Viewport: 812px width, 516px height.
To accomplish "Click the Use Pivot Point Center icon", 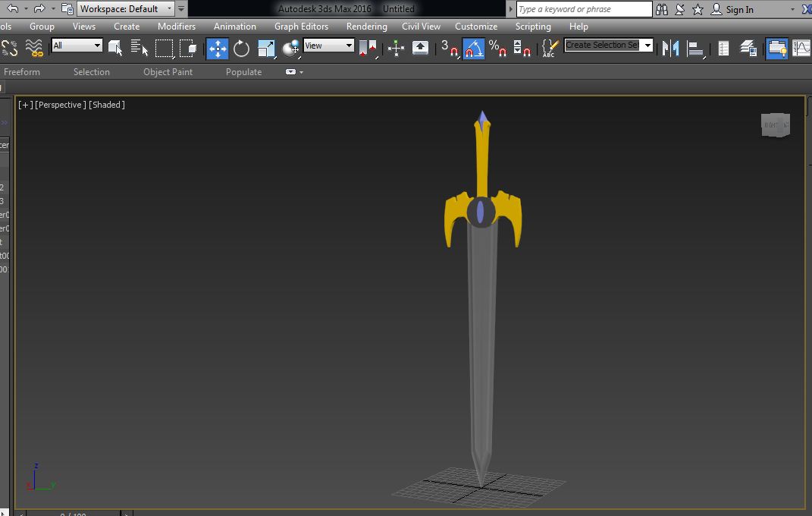I will (368, 49).
